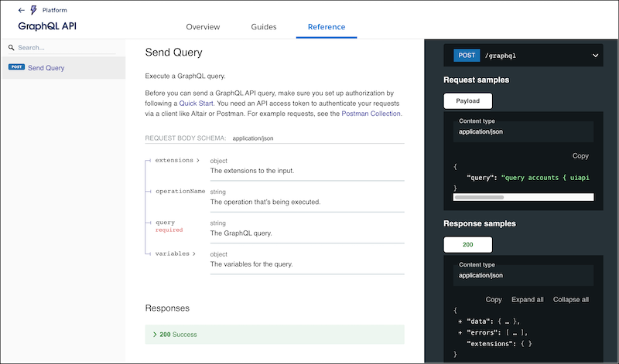Select the Payload request sample tab
This screenshot has width=619, height=364.
[x=468, y=101]
